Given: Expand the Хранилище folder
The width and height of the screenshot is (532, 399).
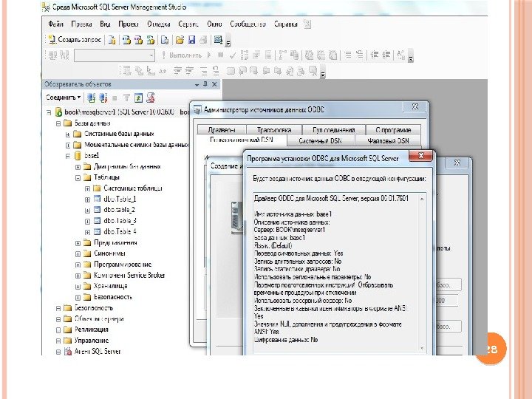Looking at the screenshot, I should pyautogui.click(x=78, y=287).
